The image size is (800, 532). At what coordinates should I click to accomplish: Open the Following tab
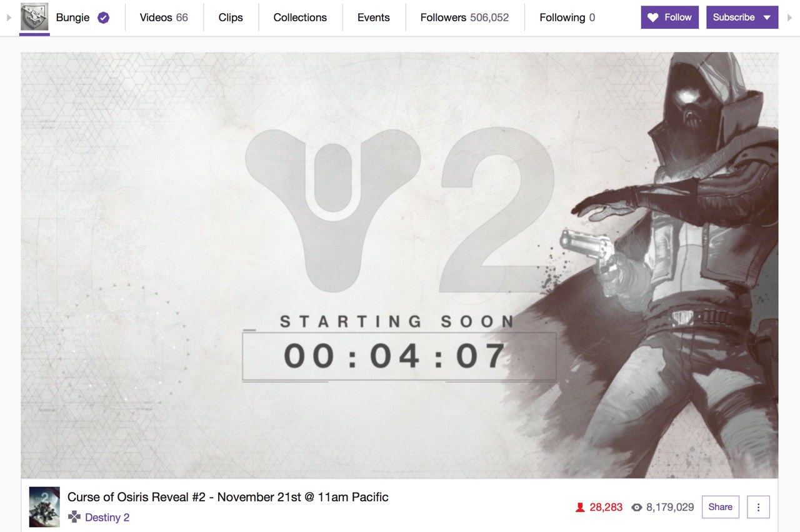567,18
